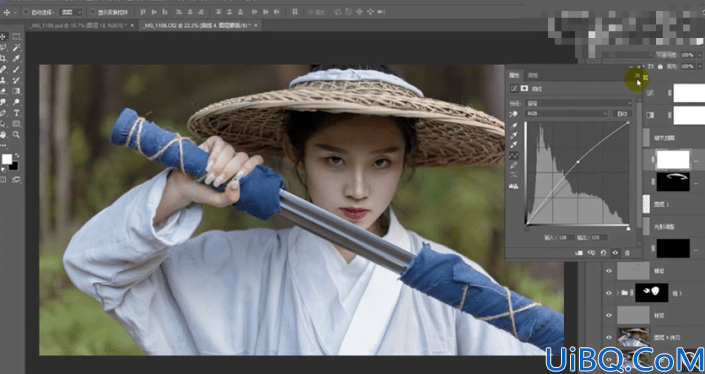Select the edit points curve tool
Viewport: 705px width, 374px height.
click(514, 156)
